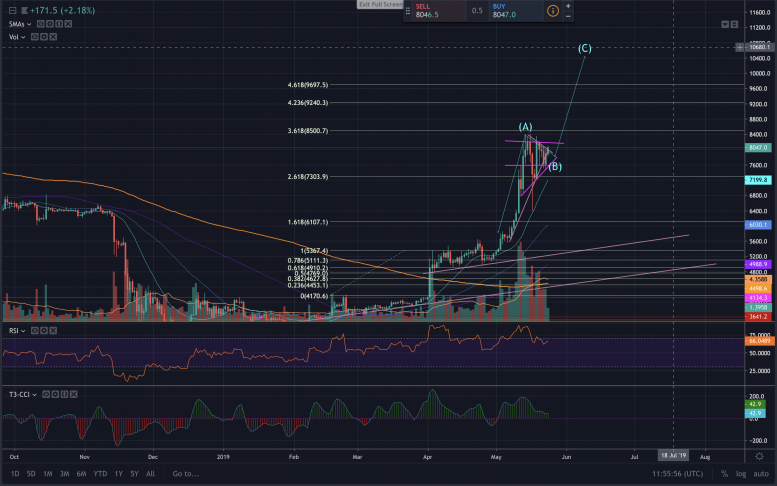Open the orange info icon
The height and width of the screenshot is (486, 777).
click(553, 11)
